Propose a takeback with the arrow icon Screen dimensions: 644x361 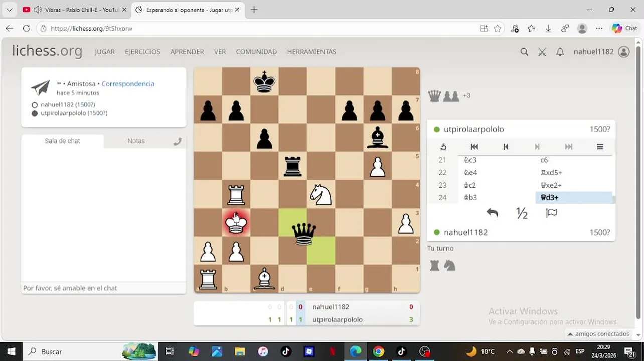(492, 213)
